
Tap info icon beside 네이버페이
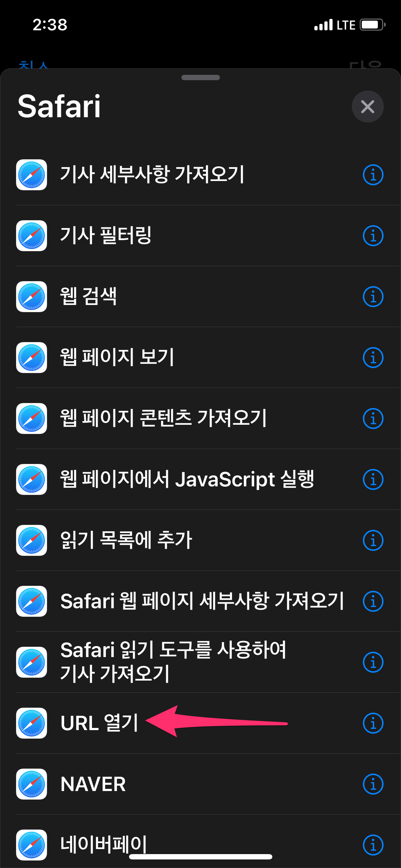(x=373, y=845)
